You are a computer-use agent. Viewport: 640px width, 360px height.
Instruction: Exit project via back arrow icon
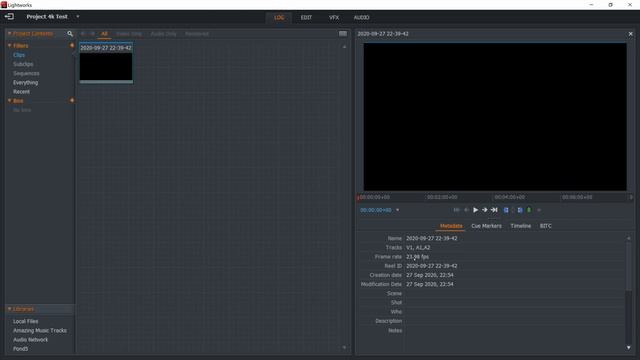coord(9,16)
